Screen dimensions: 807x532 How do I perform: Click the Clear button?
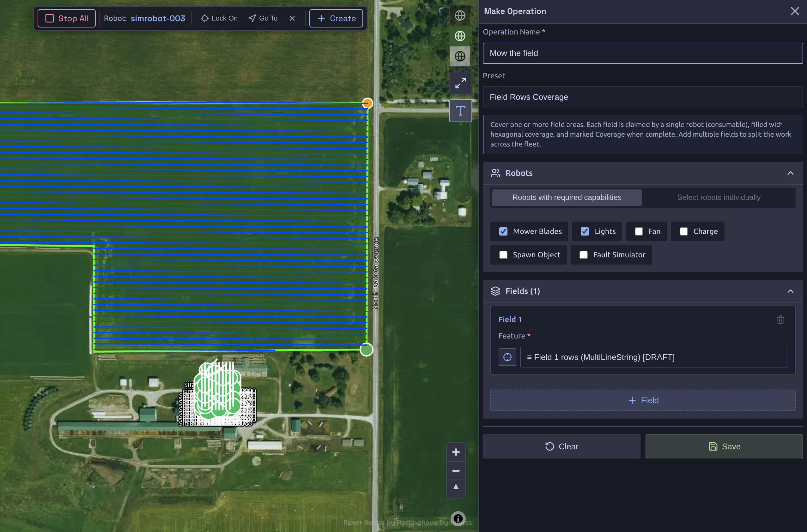[x=561, y=446]
